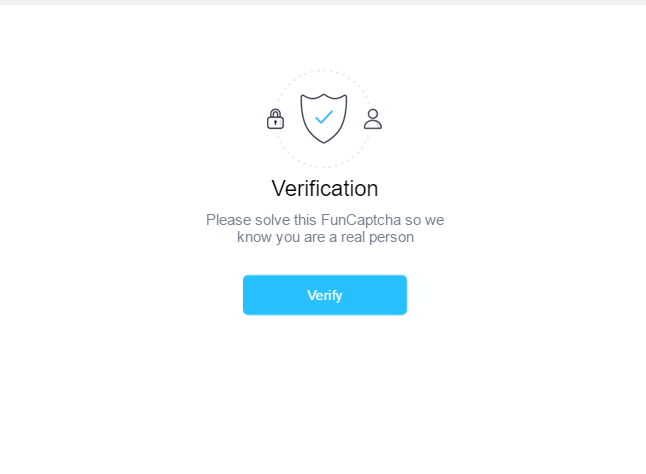Click the head of the person icon
The width and height of the screenshot is (646, 474).
click(x=373, y=114)
